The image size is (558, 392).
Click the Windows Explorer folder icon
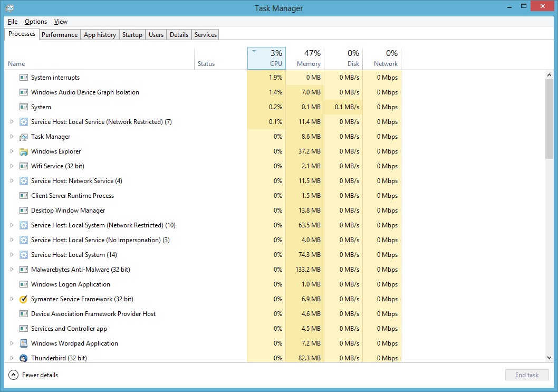24,151
